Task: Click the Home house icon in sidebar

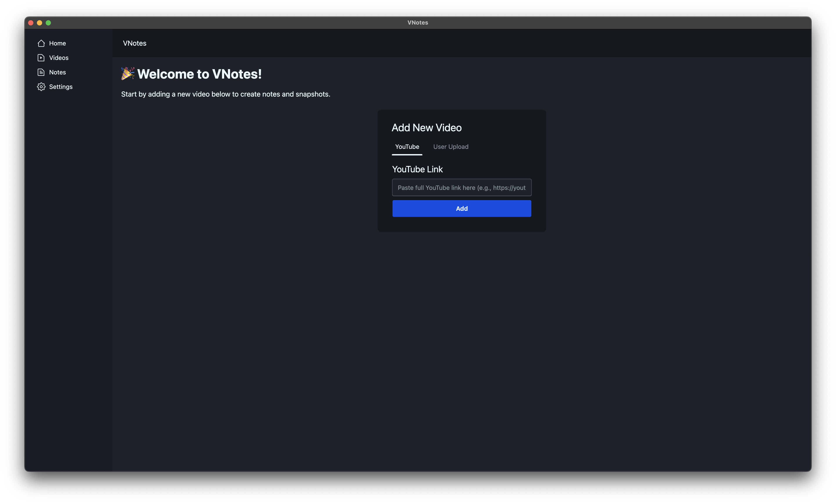Action: point(41,43)
